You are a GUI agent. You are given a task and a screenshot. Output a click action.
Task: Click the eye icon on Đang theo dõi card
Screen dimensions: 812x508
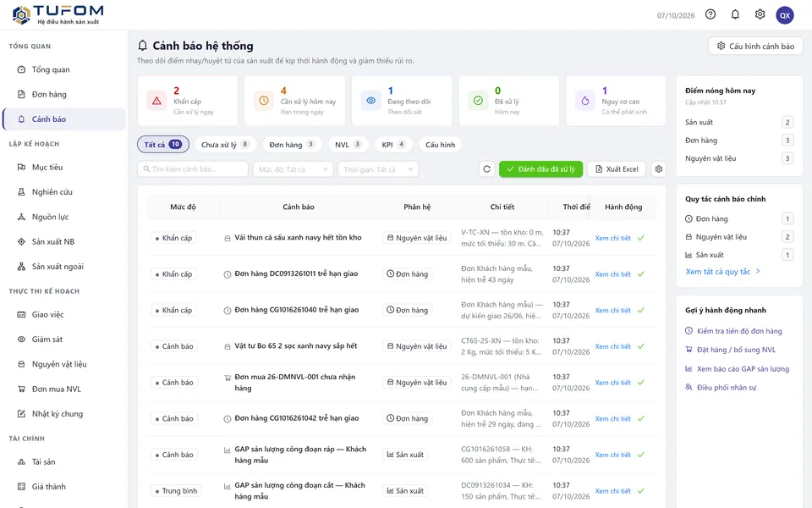[x=370, y=101]
